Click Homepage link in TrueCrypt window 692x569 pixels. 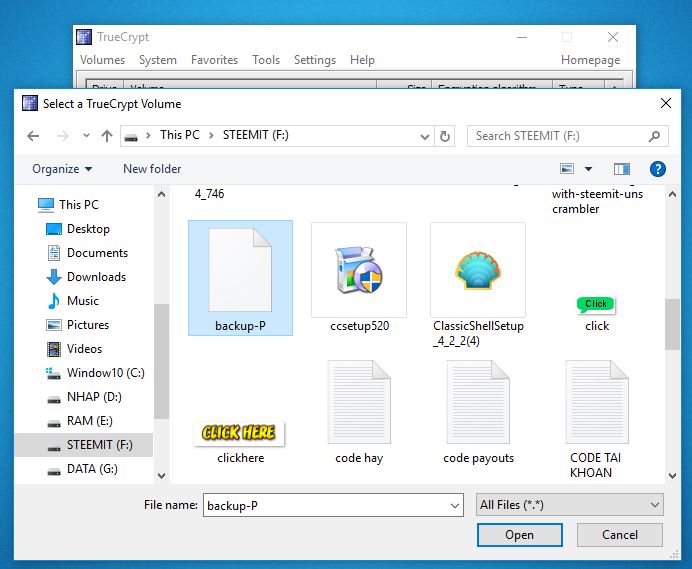coord(590,60)
